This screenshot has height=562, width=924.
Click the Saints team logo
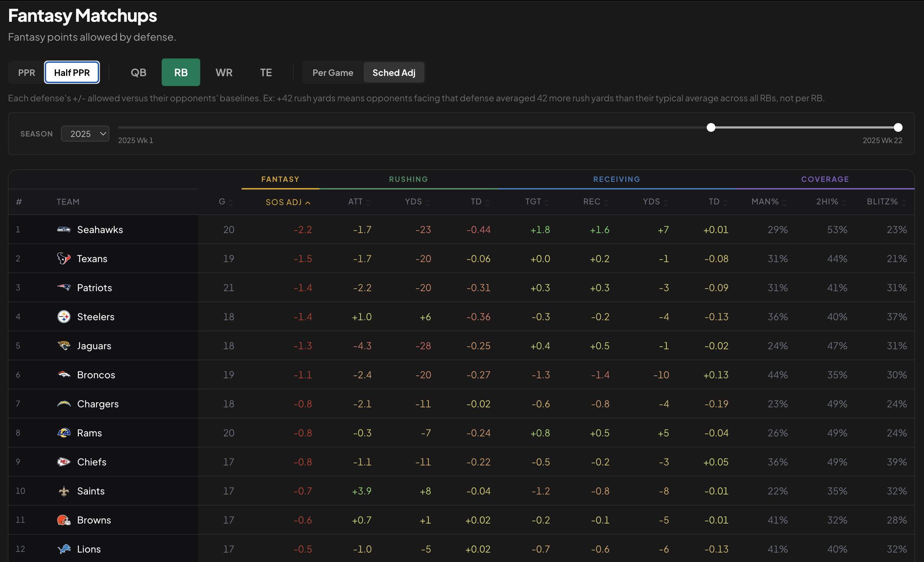pos(64,491)
